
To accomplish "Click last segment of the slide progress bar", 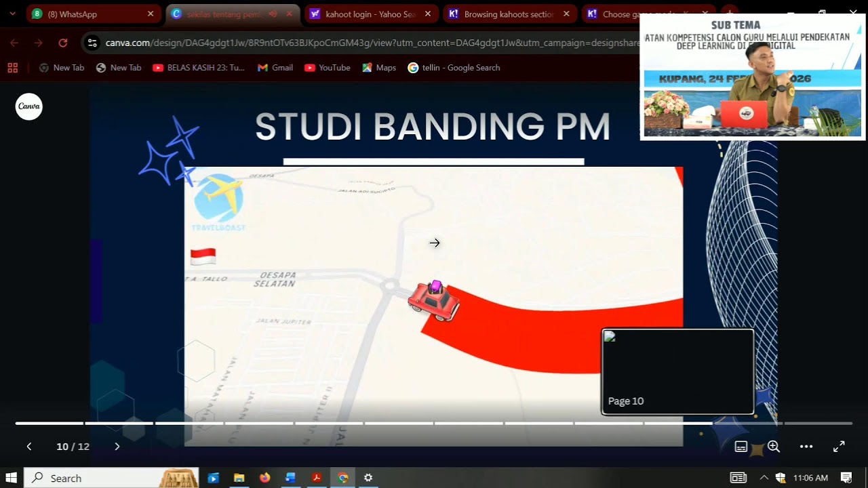I will (x=818, y=423).
